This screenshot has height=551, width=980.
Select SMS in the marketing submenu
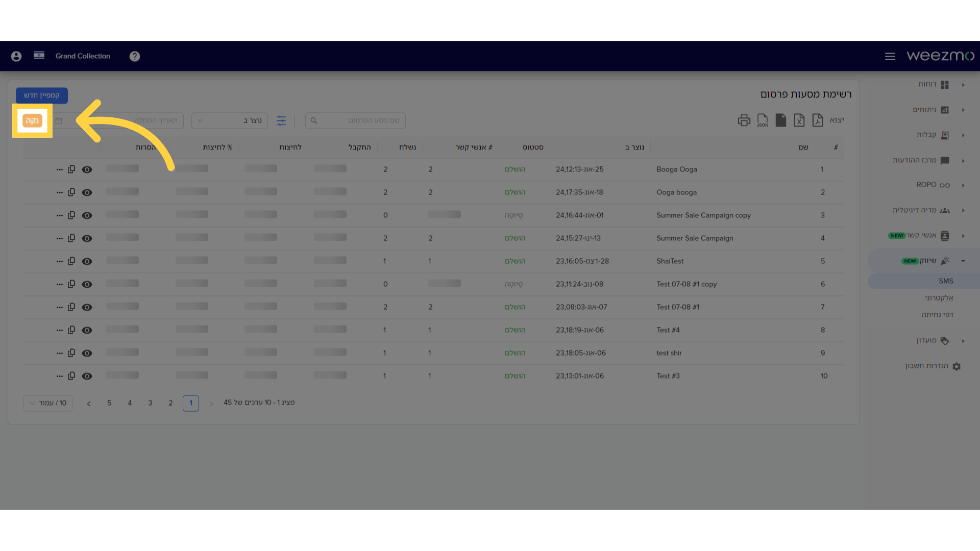coord(946,281)
